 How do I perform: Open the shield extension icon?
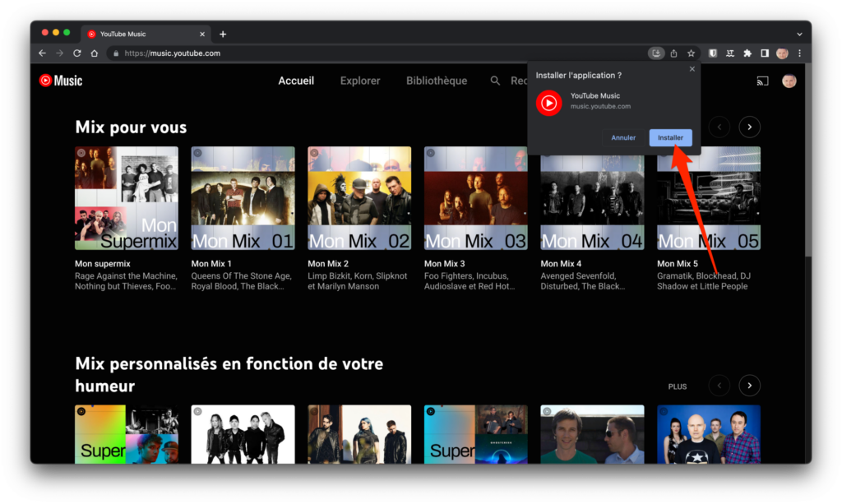click(x=713, y=53)
